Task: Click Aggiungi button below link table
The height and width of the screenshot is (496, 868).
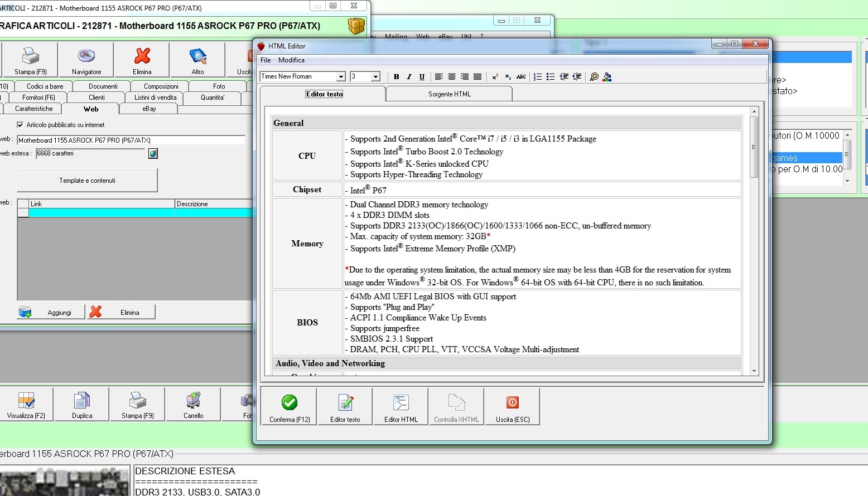Action: [51, 312]
